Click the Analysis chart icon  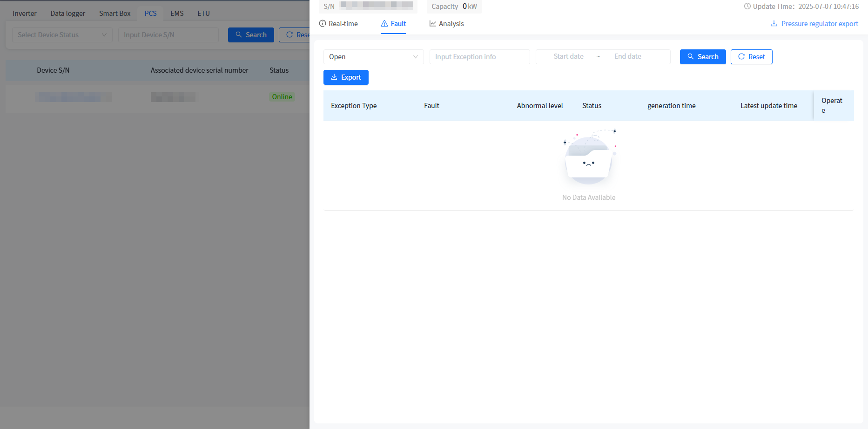(x=433, y=24)
